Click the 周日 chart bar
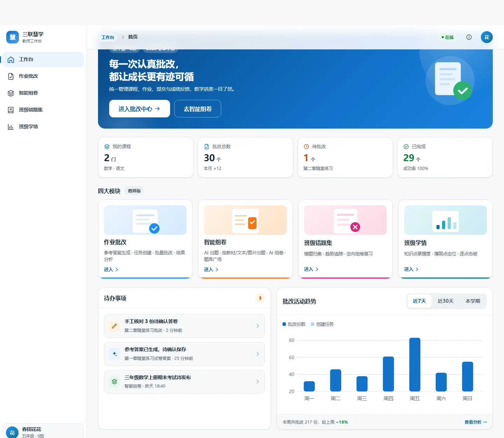The height and width of the screenshot is (438, 504). coord(468,376)
